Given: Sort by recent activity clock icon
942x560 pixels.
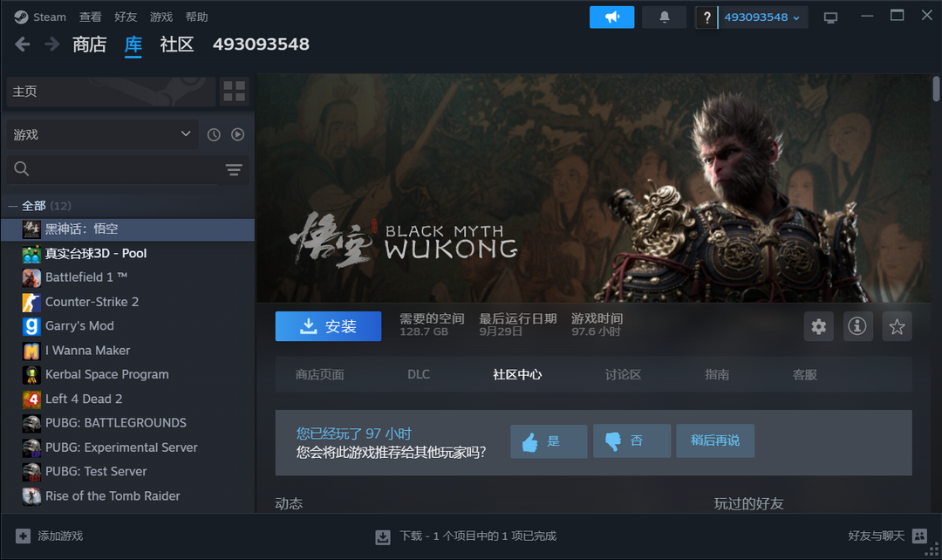Looking at the screenshot, I should click(x=214, y=134).
